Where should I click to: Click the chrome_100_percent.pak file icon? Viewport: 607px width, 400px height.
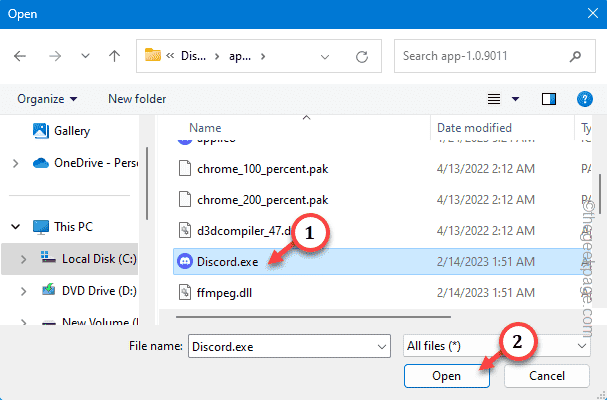tap(185, 169)
